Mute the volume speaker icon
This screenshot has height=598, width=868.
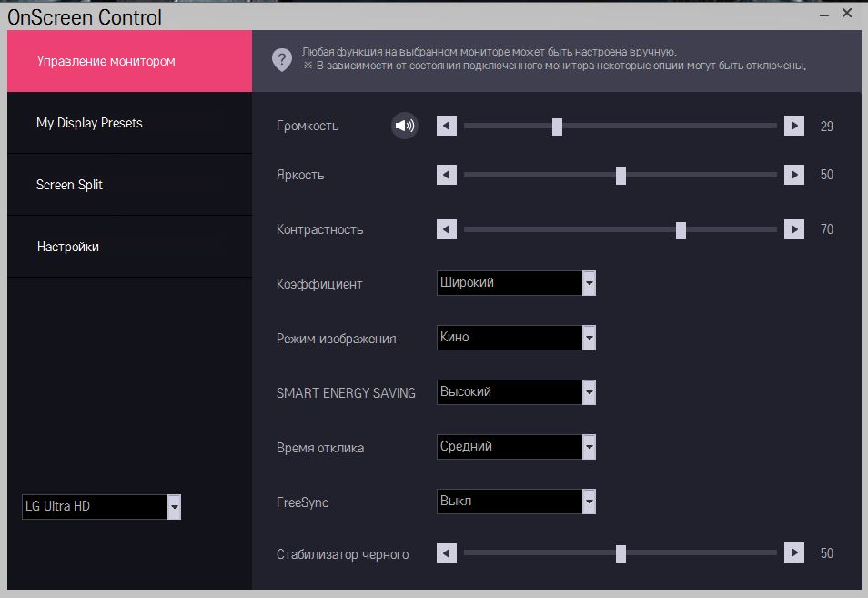(405, 126)
